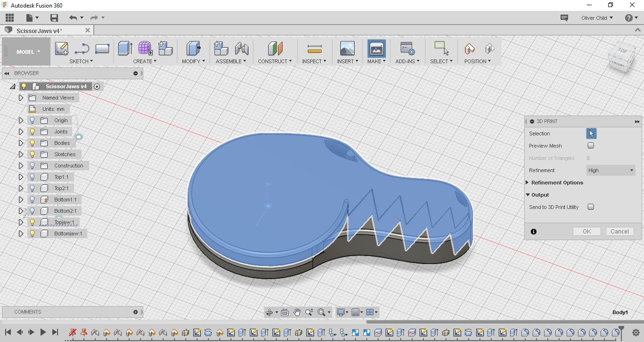Close the ScissorJaws v4 document tab
Viewport: 644px width, 342px height.
point(87,30)
